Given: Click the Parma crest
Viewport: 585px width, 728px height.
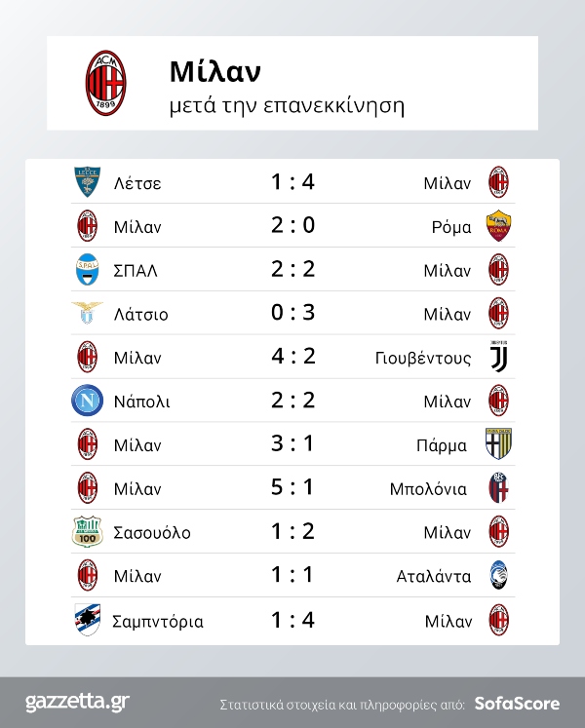Looking at the screenshot, I should coord(498,444).
